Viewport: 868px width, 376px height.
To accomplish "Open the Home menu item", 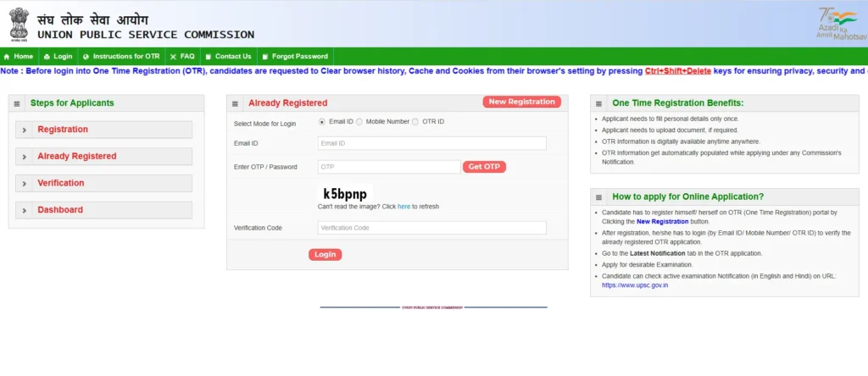I will click(x=18, y=56).
